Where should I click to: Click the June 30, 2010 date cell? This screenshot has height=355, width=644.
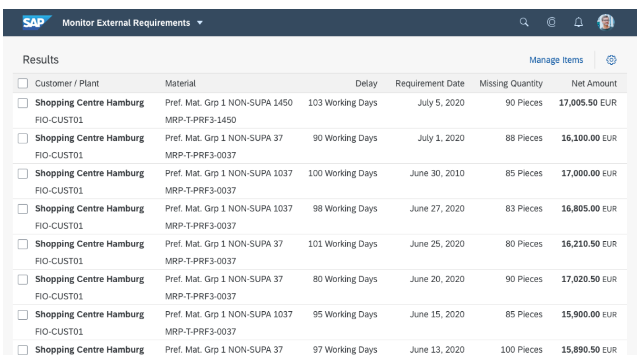(x=437, y=173)
